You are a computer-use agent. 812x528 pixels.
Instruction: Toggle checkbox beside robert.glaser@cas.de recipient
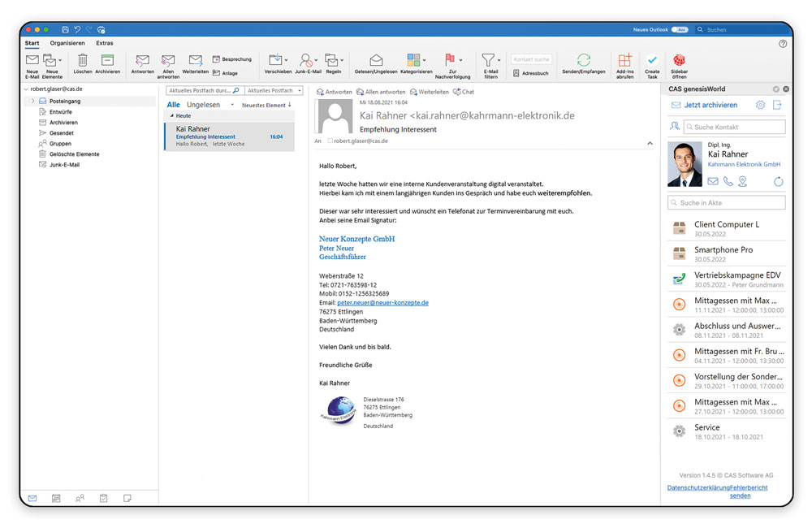click(330, 141)
